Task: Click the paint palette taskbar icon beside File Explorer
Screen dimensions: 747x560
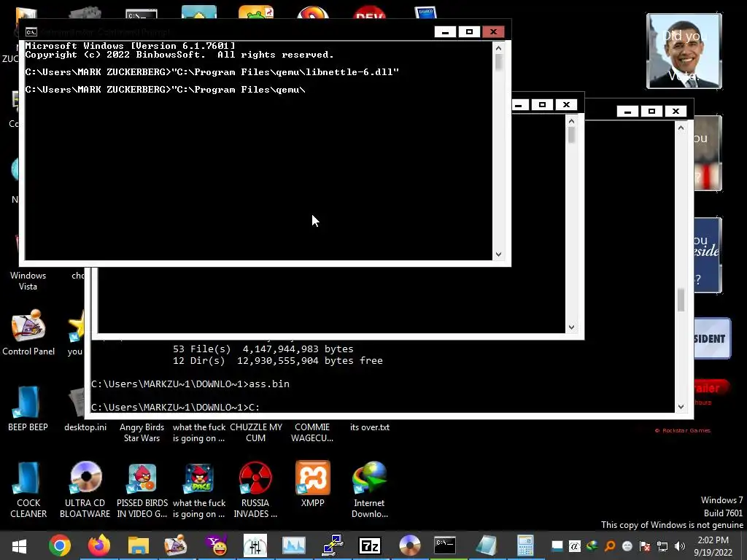Action: [176, 545]
